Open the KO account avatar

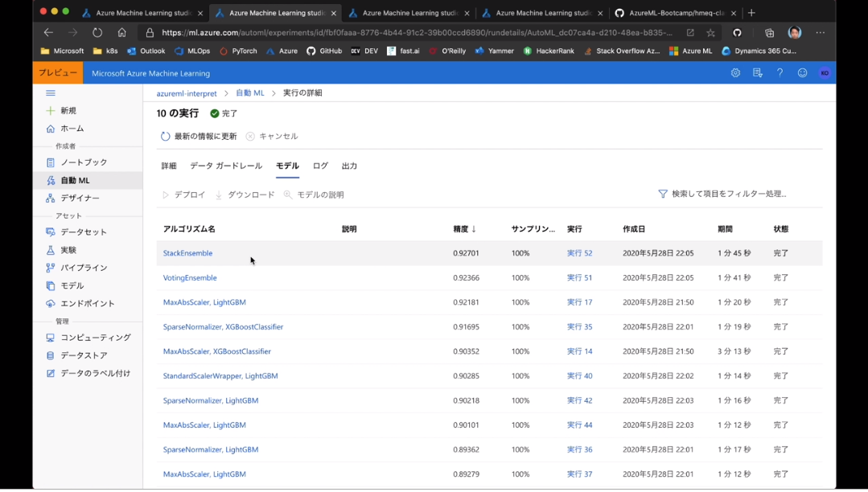point(825,73)
